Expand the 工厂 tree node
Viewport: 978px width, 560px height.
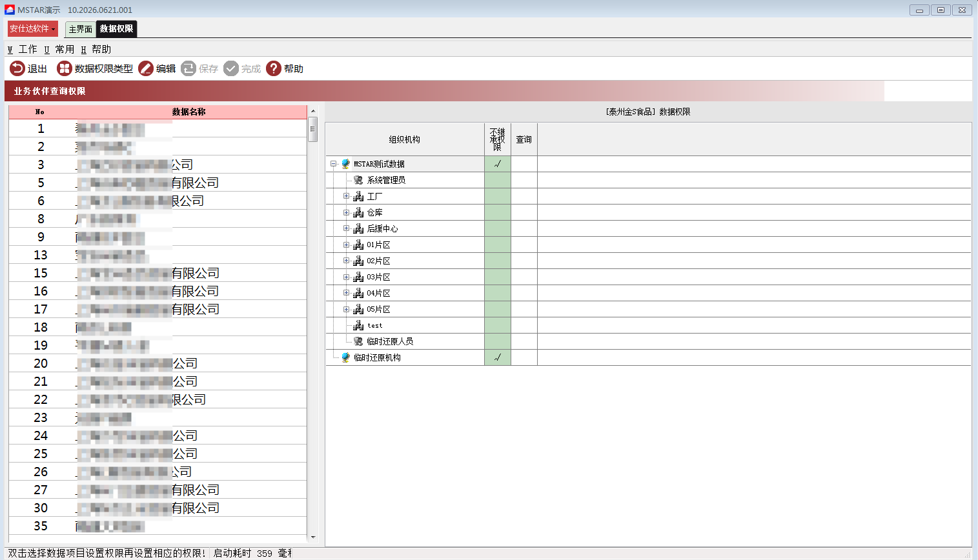346,196
